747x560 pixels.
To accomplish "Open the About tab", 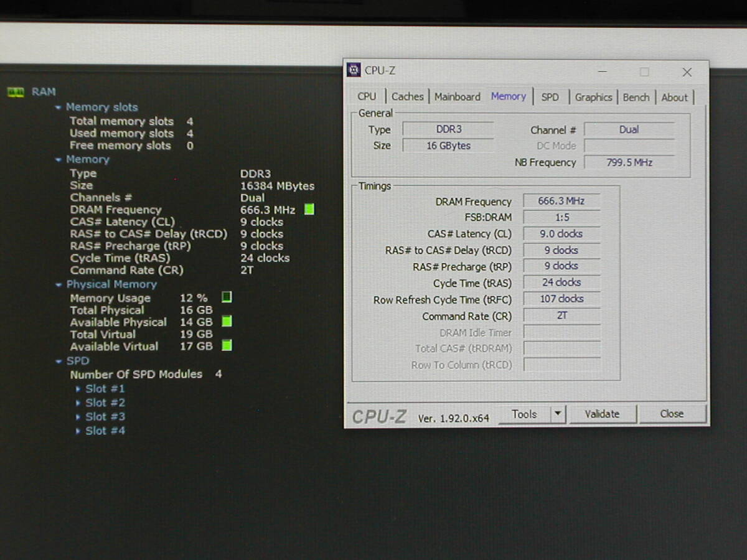I will click(675, 97).
